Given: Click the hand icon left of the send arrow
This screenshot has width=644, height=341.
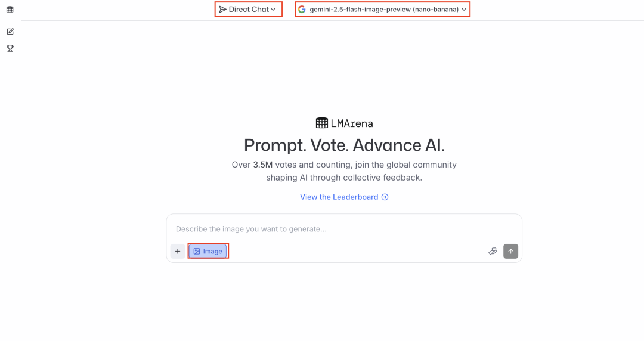Looking at the screenshot, I should tap(493, 252).
